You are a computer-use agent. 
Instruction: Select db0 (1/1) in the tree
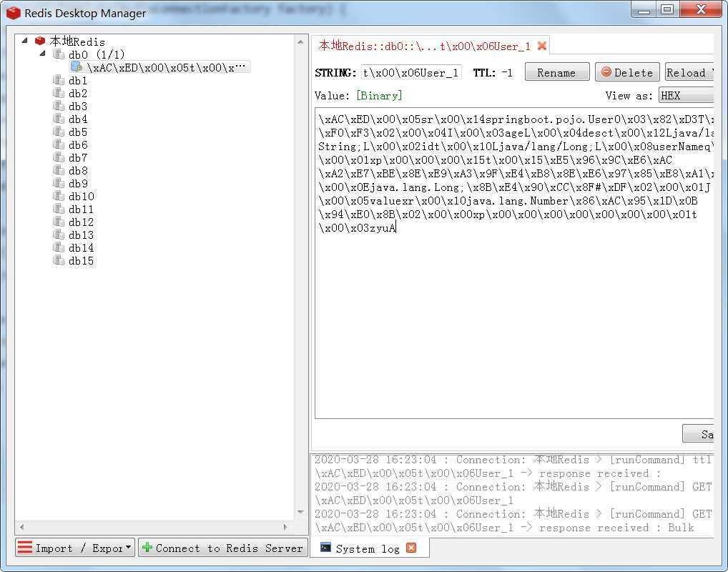(x=97, y=54)
